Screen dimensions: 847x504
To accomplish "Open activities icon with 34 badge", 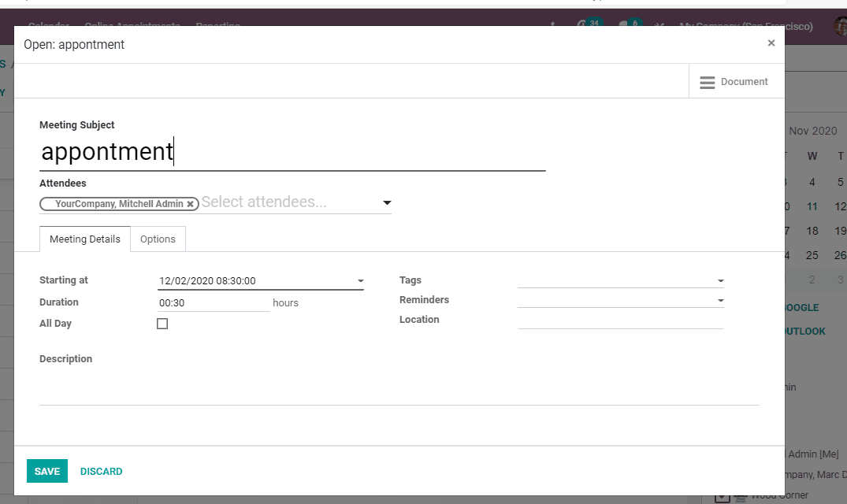I will (589, 24).
